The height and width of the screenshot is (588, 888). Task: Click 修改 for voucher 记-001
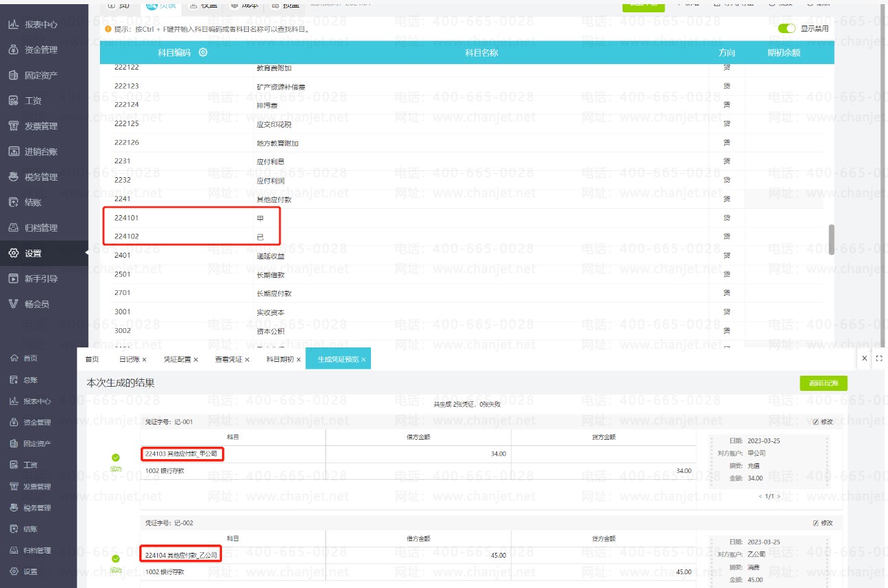823,422
